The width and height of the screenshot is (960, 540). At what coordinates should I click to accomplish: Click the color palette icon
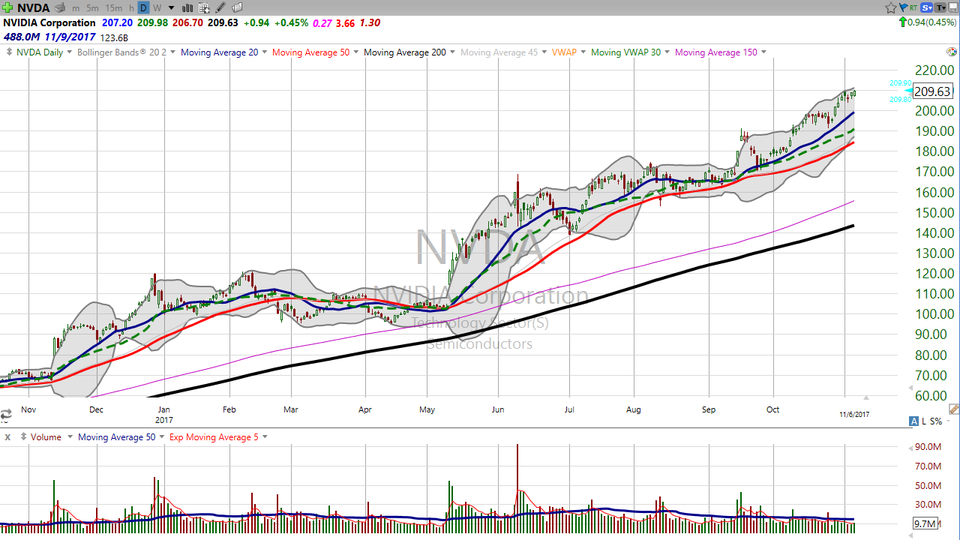951,52
